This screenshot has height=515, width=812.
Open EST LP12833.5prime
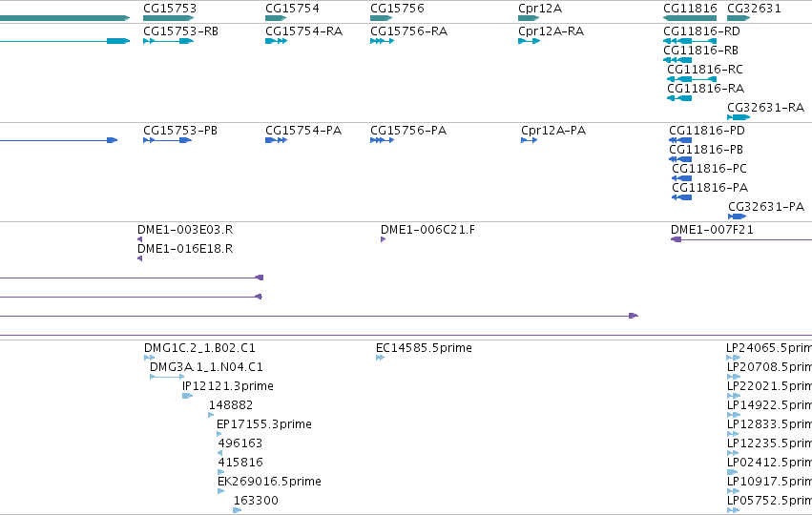pos(733,434)
